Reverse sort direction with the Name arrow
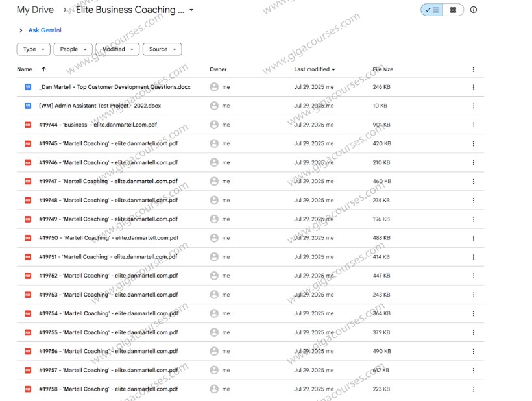532x401 pixels. 43,69
